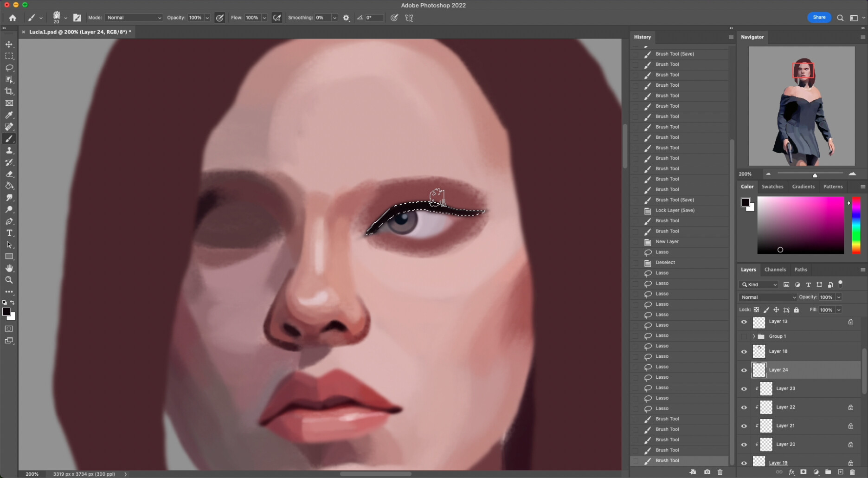Toggle lock transparent pixels
Viewport: 868px width, 478px height.
756,310
